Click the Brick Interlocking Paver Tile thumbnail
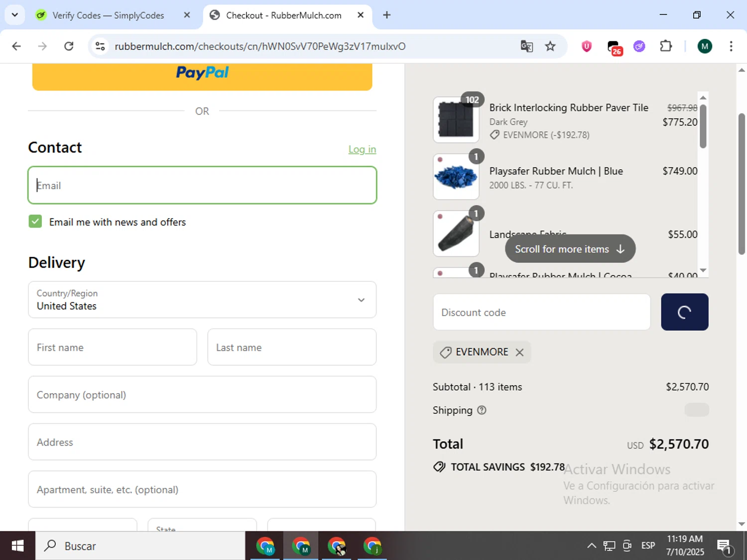 (456, 120)
